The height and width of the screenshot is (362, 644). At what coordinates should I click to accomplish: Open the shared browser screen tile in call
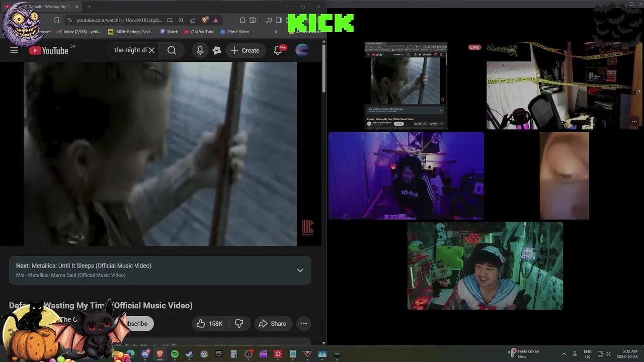406,85
